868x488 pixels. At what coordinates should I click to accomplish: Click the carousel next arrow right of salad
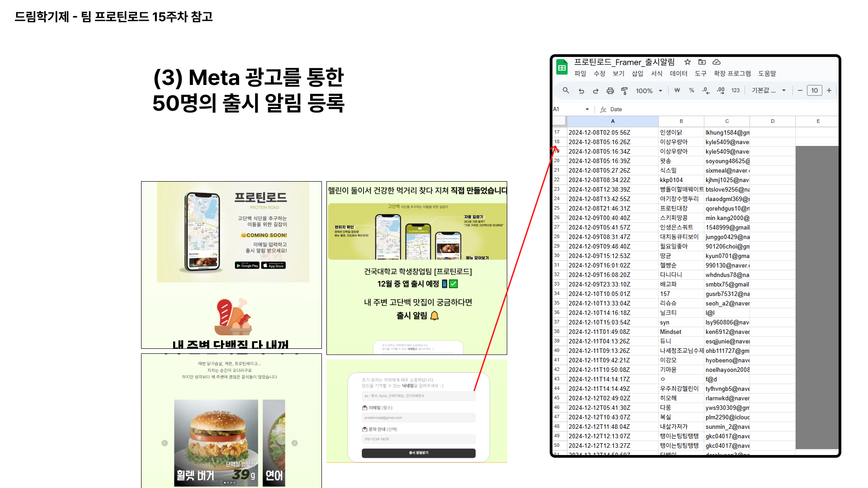tap(295, 443)
